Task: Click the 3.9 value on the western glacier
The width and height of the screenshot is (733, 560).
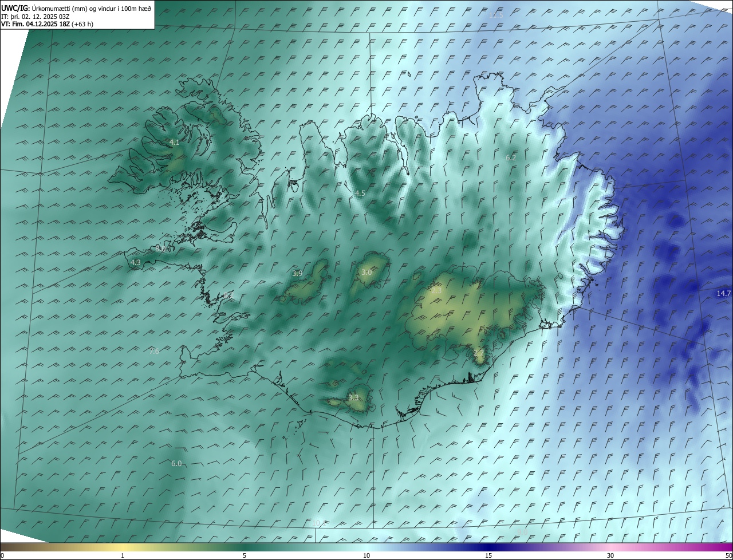Action: pyautogui.click(x=297, y=274)
